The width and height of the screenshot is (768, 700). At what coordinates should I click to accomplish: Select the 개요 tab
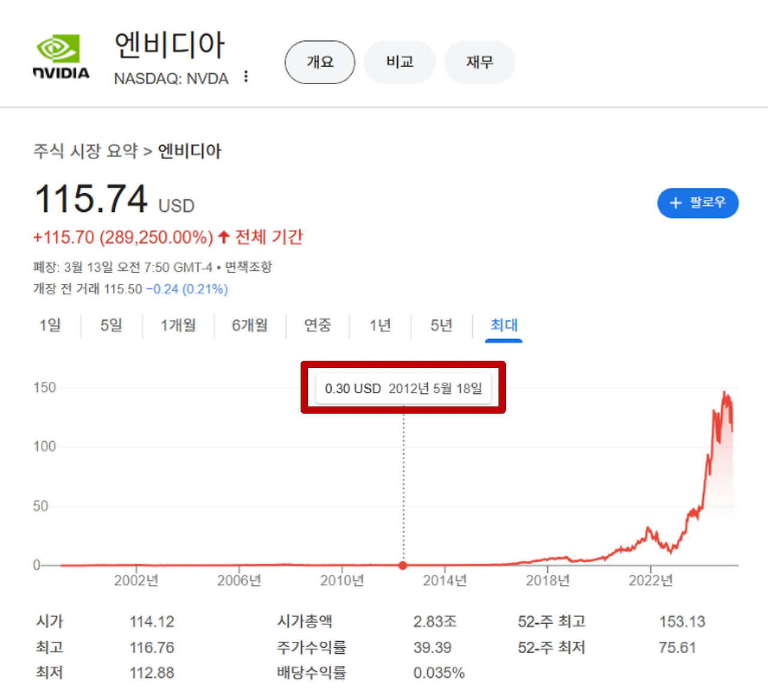320,62
